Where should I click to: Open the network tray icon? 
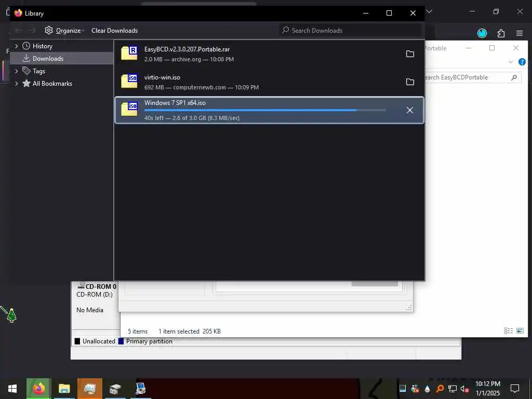pos(453,389)
